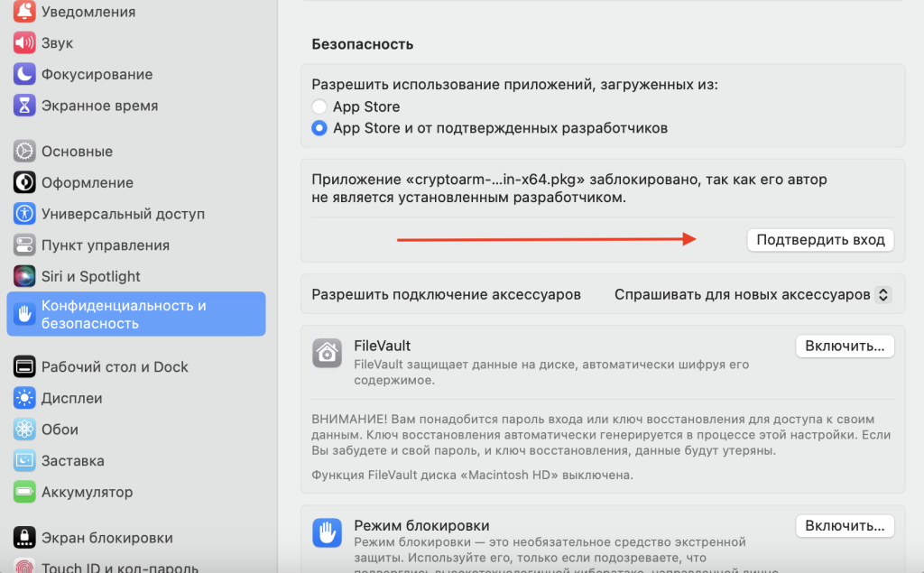Select Основные in the sidebar
Screen dimensions: 924x573
coord(136,151)
